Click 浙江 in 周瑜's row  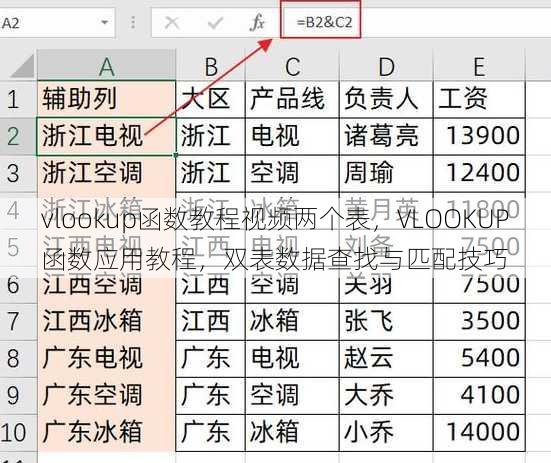coord(210,173)
